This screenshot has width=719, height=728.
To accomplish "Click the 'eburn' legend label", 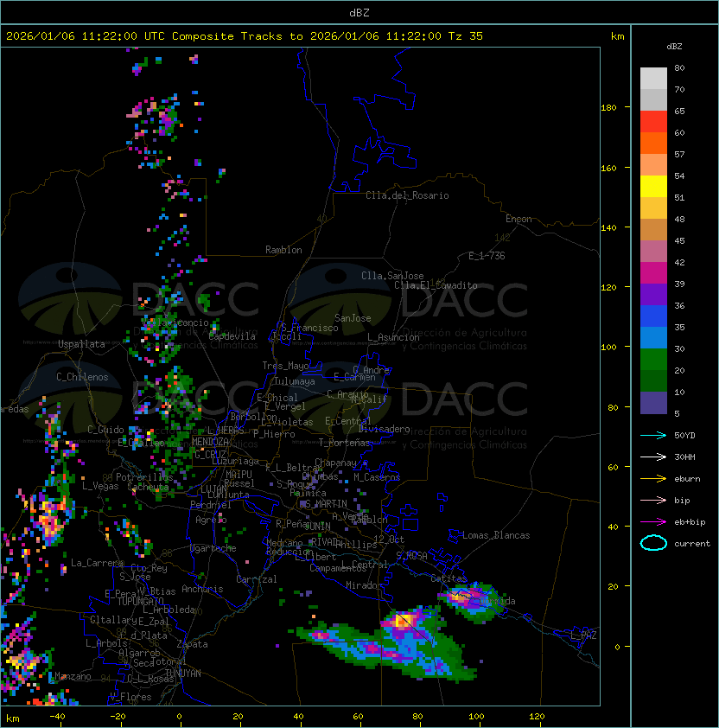I will 687,479.
